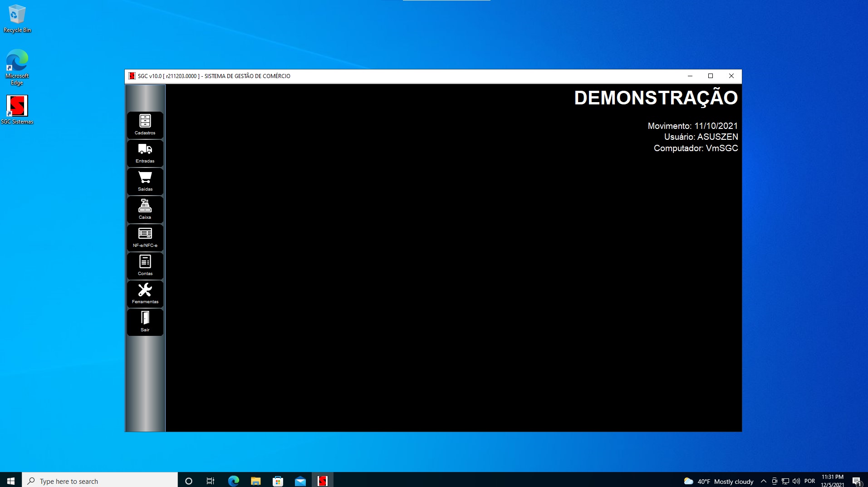The image size is (868, 487).
Task: Open Ferramentas tools menu
Action: pyautogui.click(x=145, y=294)
